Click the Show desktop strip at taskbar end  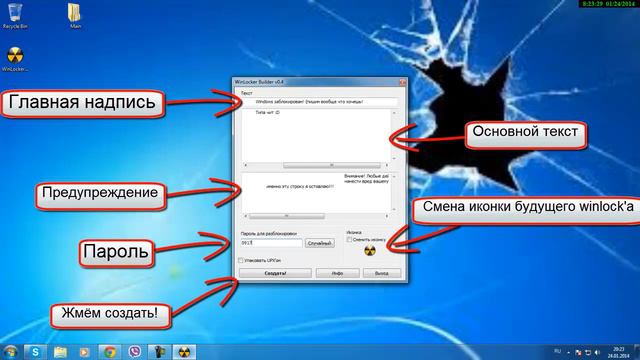(638, 352)
